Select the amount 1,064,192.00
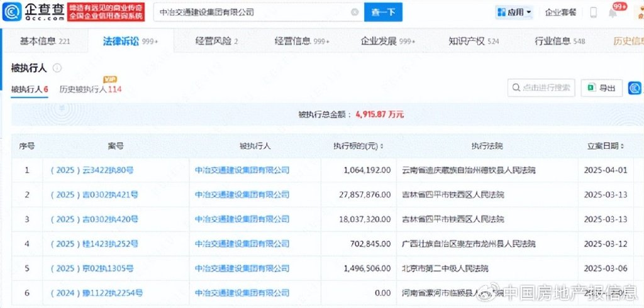 (x=367, y=170)
